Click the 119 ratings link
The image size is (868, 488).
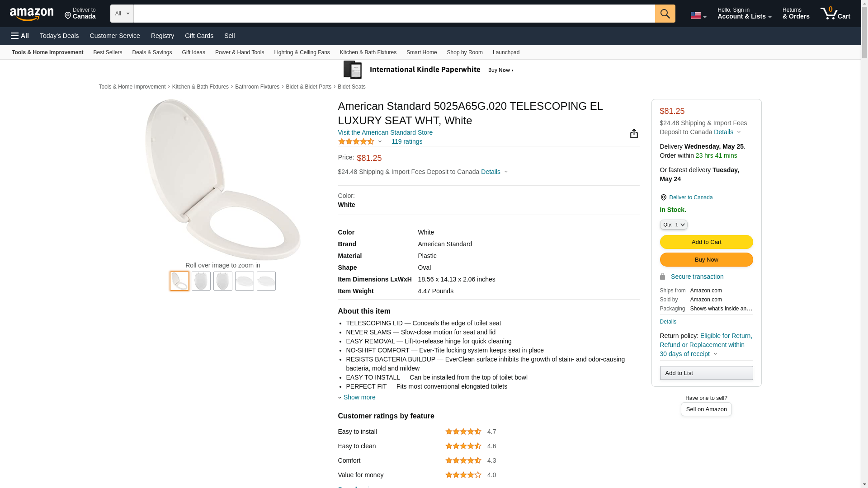pos(406,142)
